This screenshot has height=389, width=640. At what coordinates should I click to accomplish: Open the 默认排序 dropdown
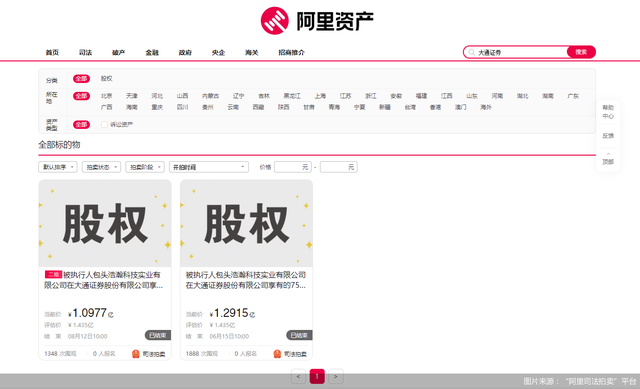58,167
